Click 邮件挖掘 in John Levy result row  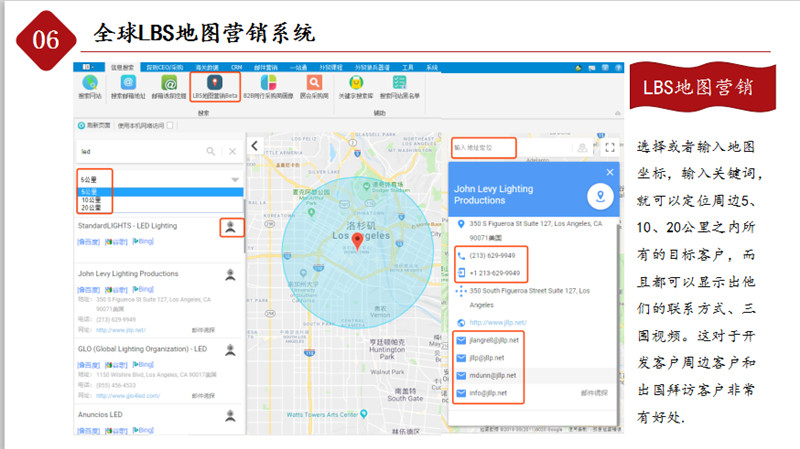[203, 330]
